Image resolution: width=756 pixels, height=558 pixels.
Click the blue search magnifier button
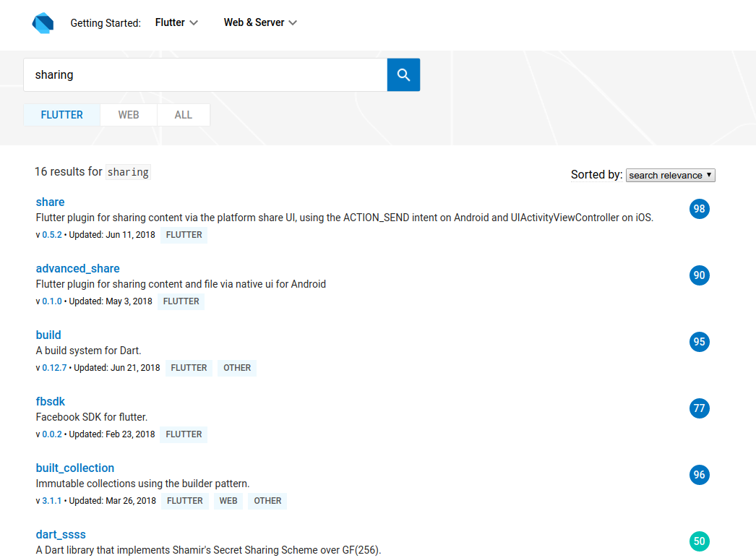coord(403,74)
